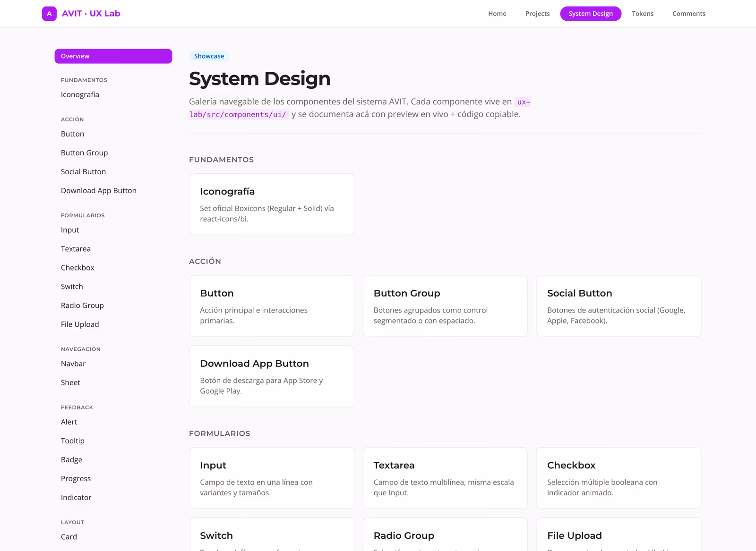Open Button Group in the sidebar
The height and width of the screenshot is (551, 756).
pyautogui.click(x=113, y=153)
